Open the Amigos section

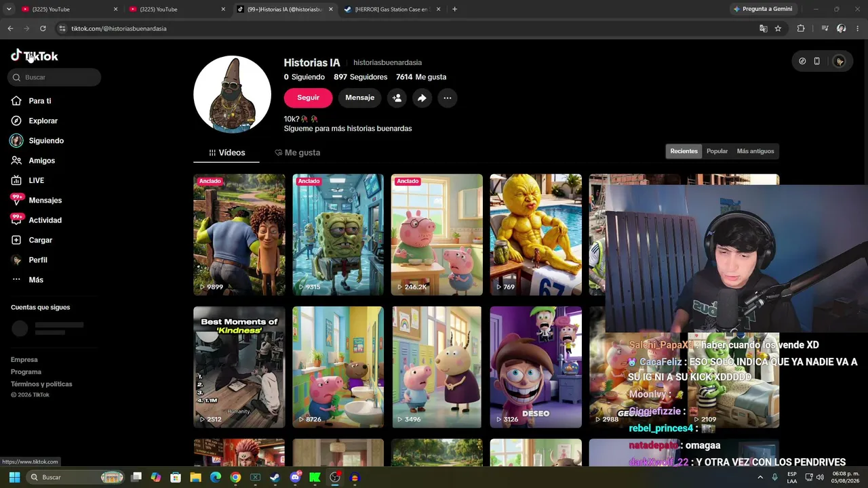point(41,161)
